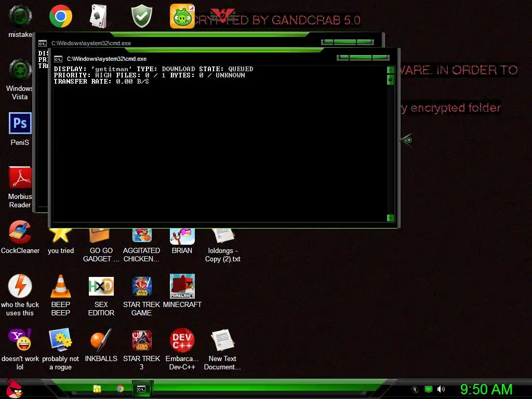
Task: Click 'TRANSFER RATE: 0.00 B/S' line
Action: pyautogui.click(x=101, y=82)
